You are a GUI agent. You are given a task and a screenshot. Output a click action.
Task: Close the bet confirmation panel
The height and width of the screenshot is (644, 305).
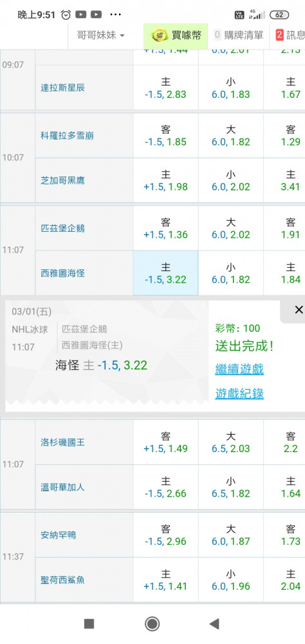click(x=299, y=310)
